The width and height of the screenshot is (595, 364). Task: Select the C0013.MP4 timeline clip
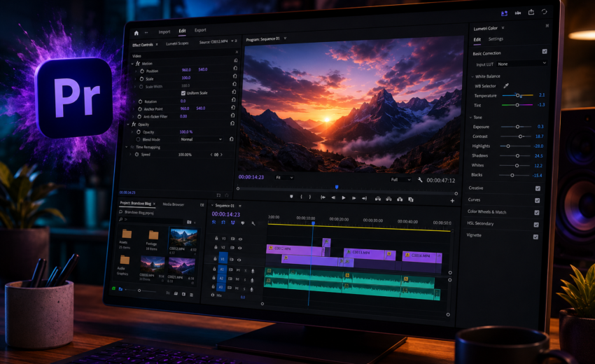[365, 253]
